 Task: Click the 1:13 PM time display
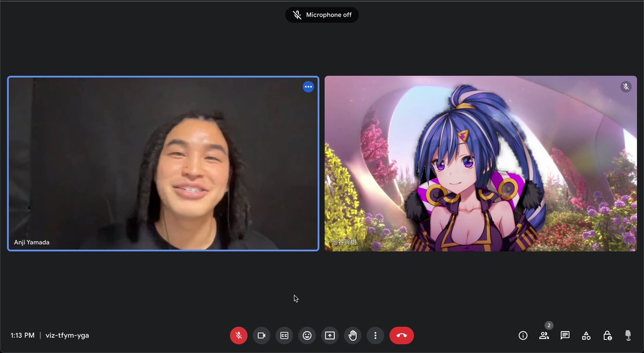(x=23, y=335)
